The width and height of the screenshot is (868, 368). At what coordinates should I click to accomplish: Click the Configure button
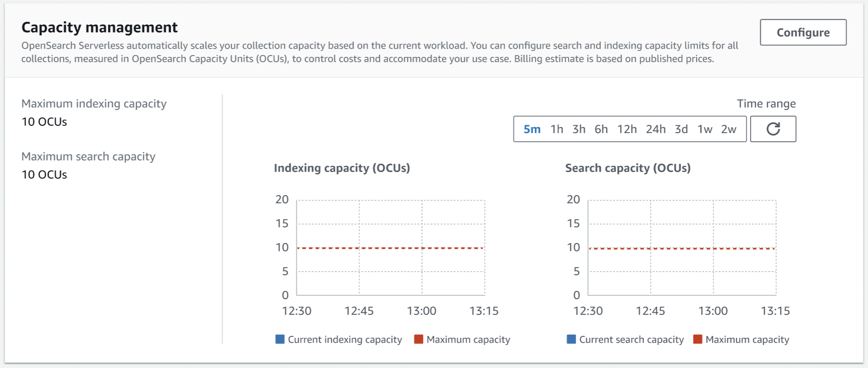tap(802, 33)
